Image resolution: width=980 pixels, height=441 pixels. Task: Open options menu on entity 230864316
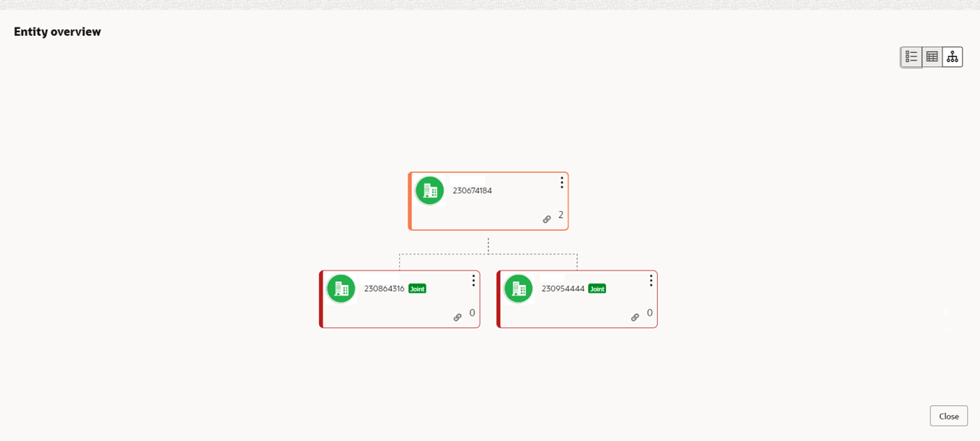tap(473, 280)
